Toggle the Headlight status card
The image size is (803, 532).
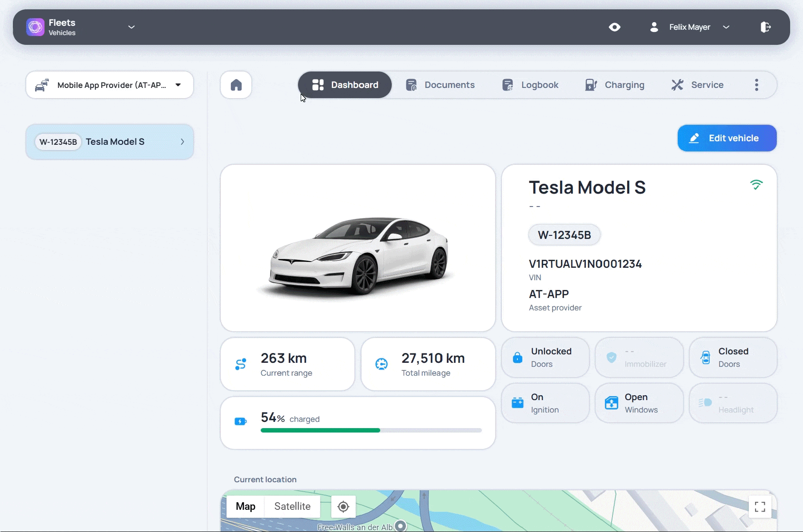pyautogui.click(x=733, y=403)
